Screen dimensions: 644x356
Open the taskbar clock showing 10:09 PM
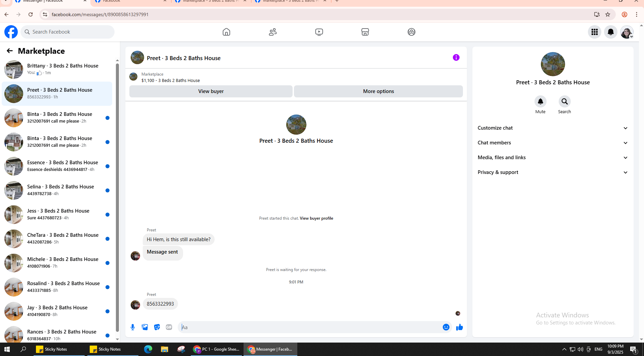[615, 349]
